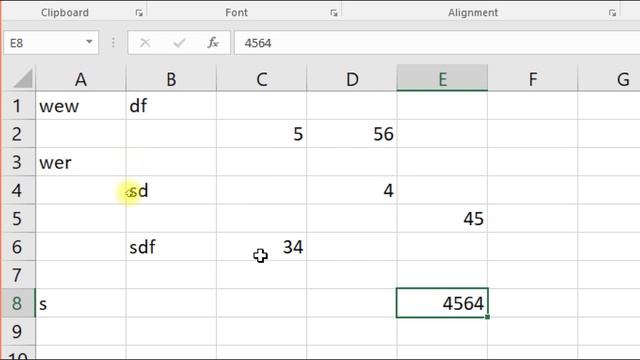The image size is (640, 360).
Task: Select column C header
Action: tap(262, 78)
